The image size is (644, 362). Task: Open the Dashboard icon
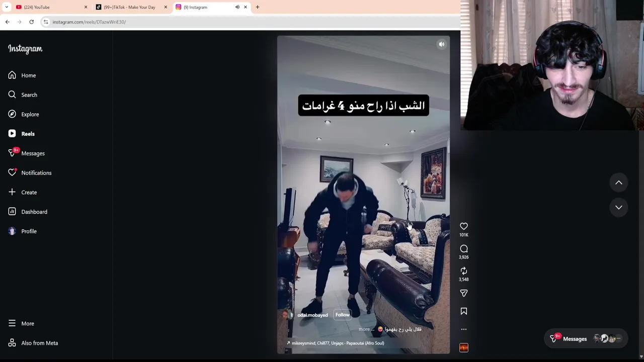[12, 212]
